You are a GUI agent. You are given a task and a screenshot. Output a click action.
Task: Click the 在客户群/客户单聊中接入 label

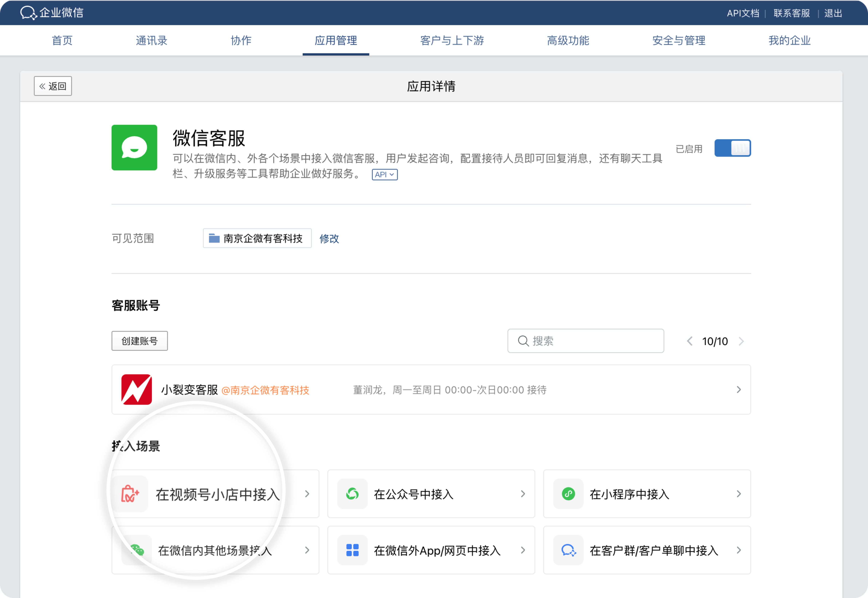pos(654,550)
